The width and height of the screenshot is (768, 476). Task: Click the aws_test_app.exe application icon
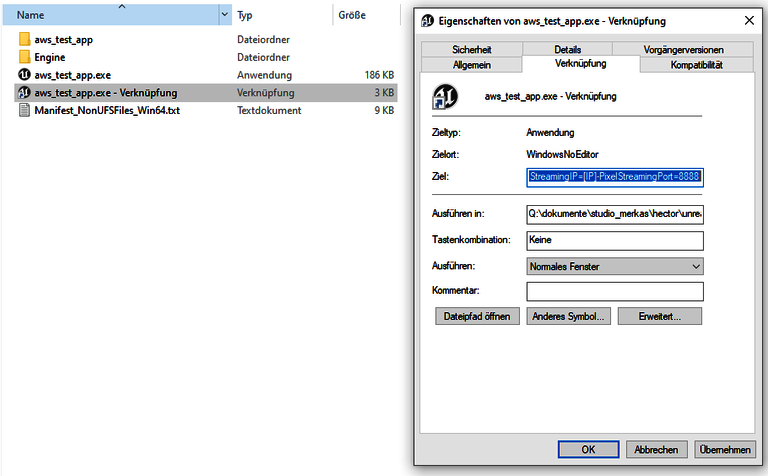point(25,75)
